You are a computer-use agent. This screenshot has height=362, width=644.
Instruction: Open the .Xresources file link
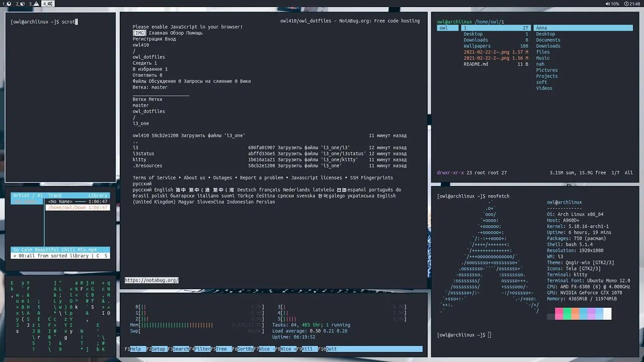point(147,165)
